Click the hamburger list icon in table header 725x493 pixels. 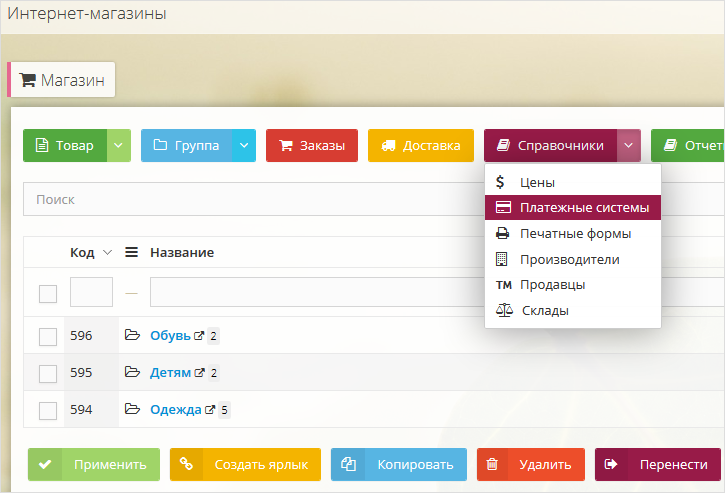coord(131,253)
